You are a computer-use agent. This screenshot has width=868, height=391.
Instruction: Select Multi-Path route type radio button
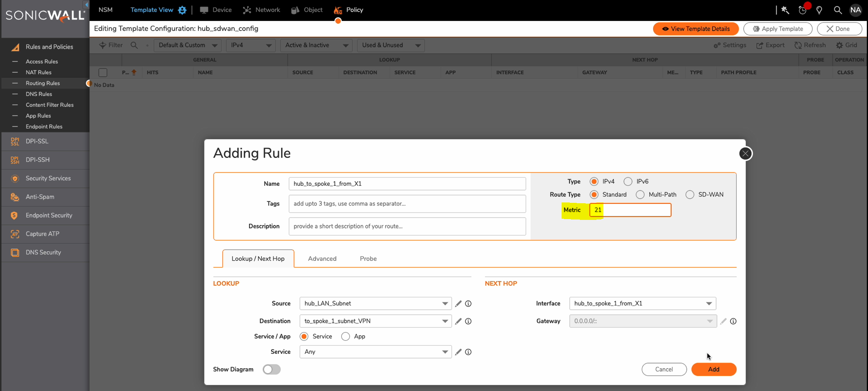pos(640,195)
